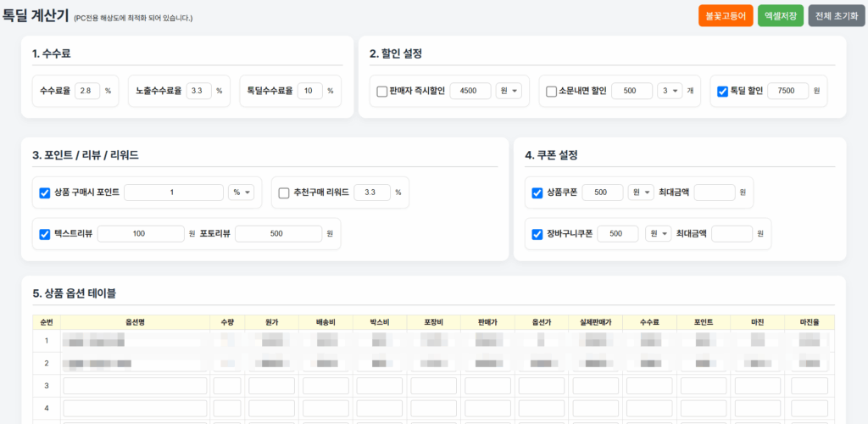Click 장바구니쿠폰 최대금액 field
Screen dimensions: 868x424
click(x=732, y=234)
